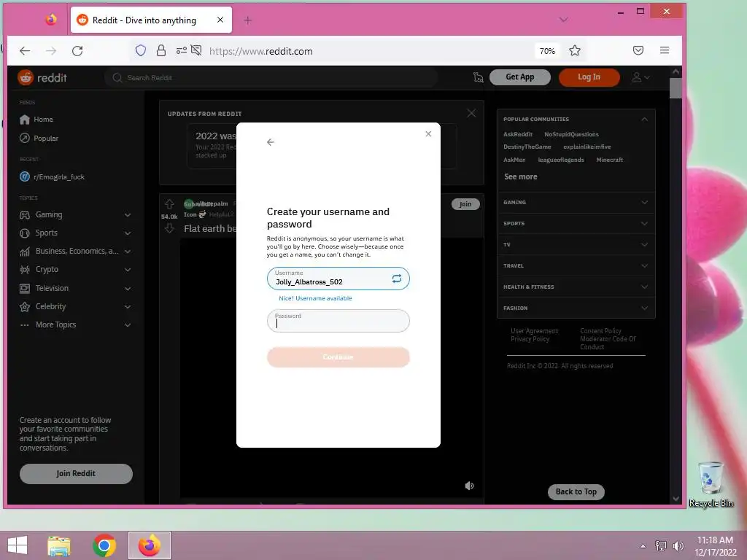747x560 pixels.
Task: Click the autoplay blocked icon in address bar
Action: 196,50
